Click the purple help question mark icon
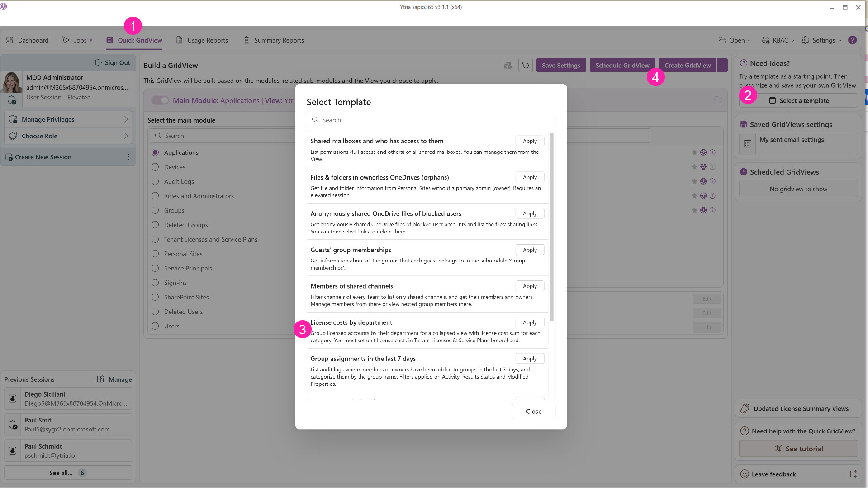Screen dimensions: 868x488 pyautogui.click(x=852, y=40)
